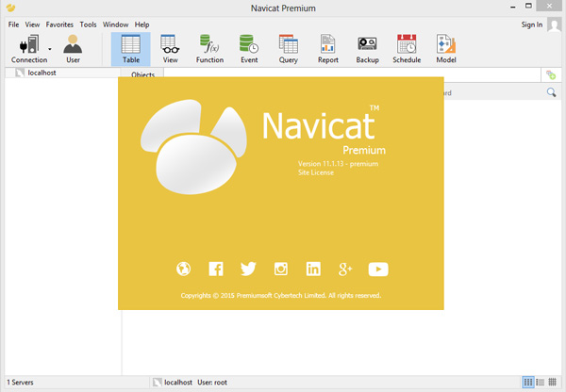
Task: Open the Event toolbar icon
Action: [249, 49]
